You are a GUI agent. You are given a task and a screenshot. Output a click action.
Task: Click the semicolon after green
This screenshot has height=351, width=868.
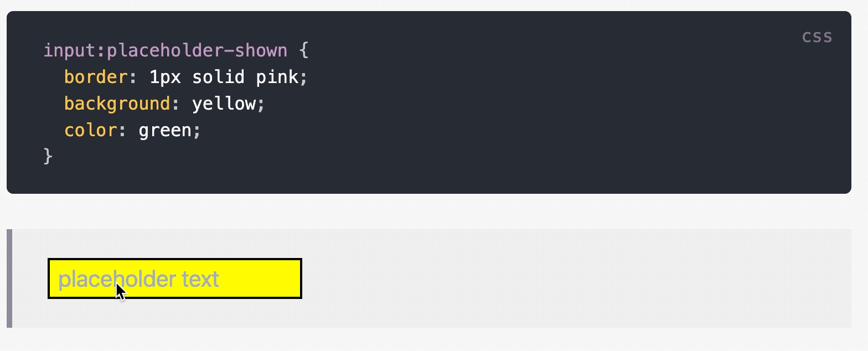pos(197,130)
